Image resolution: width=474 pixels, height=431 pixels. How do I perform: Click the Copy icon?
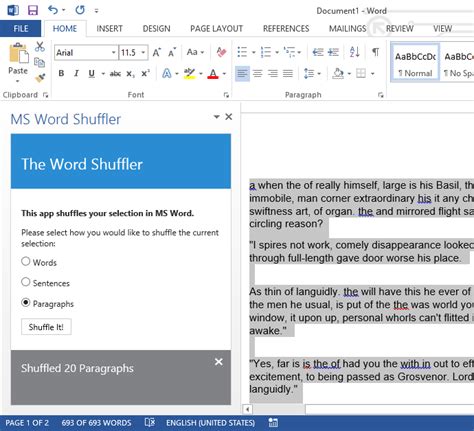click(x=40, y=62)
